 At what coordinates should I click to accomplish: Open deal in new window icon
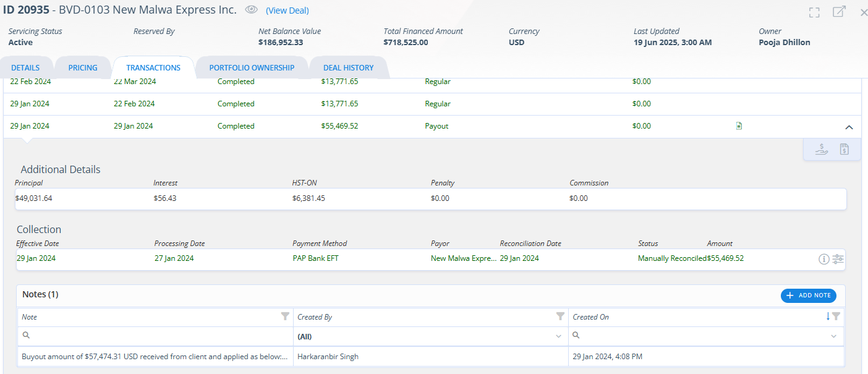(839, 12)
